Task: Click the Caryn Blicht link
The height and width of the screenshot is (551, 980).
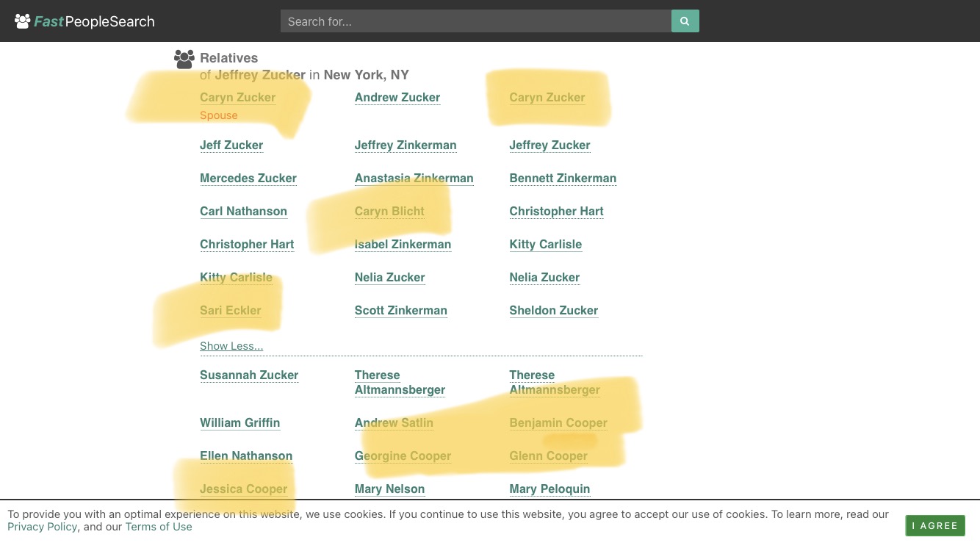Action: [389, 212]
